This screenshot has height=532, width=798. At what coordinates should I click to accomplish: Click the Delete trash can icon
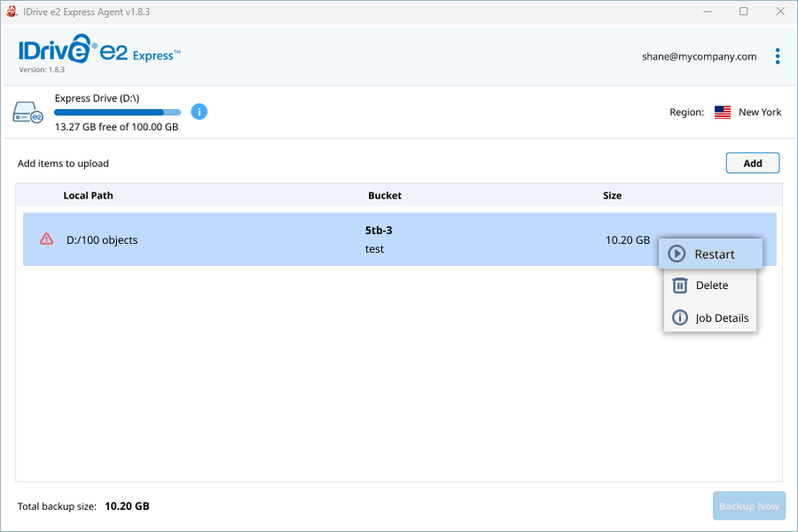click(x=680, y=286)
